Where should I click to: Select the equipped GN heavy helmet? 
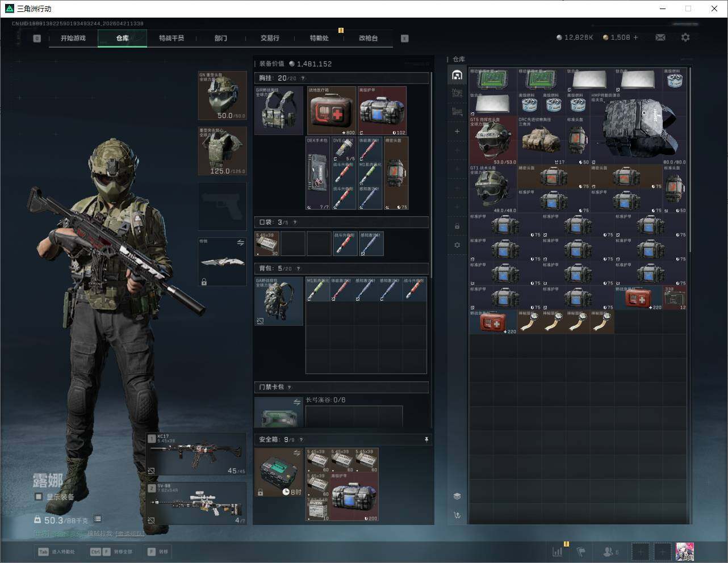coord(223,95)
